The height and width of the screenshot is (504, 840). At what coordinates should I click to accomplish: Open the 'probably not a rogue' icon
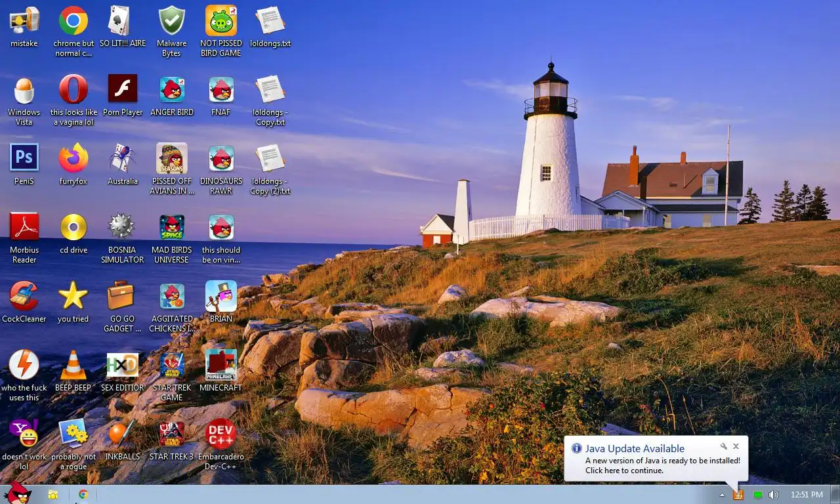pyautogui.click(x=73, y=434)
